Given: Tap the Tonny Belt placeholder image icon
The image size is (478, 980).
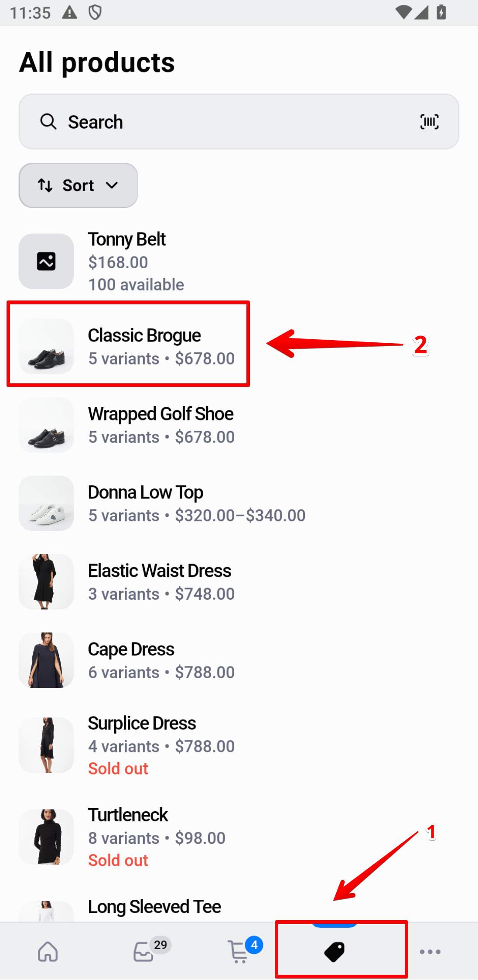Looking at the screenshot, I should (x=46, y=261).
